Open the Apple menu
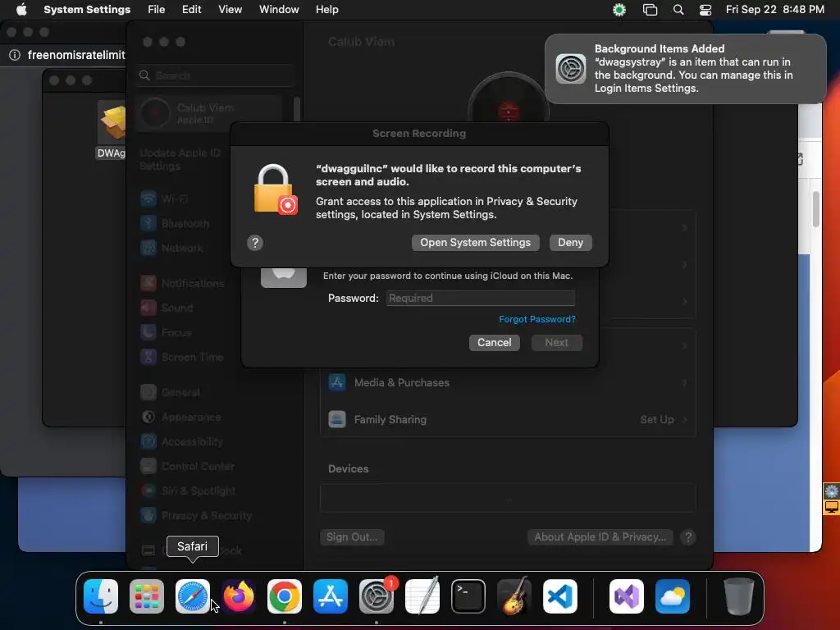Screen dimensions: 840x630 [x=21, y=10]
